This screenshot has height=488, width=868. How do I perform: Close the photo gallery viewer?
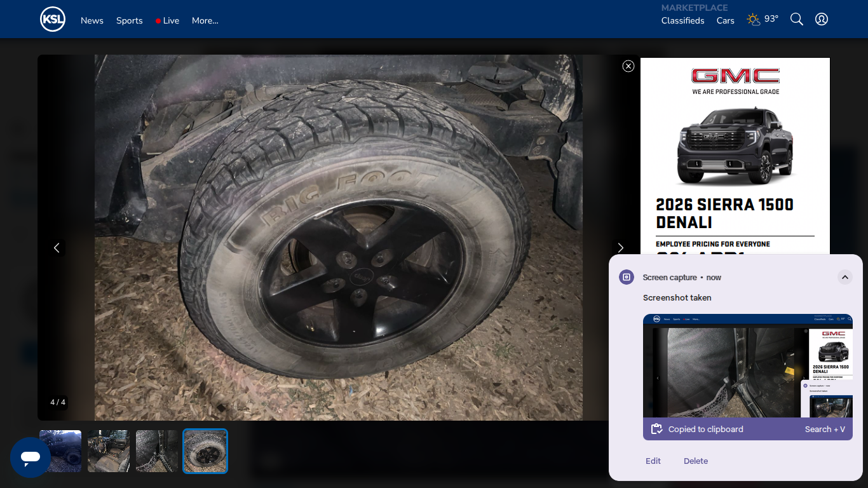click(x=628, y=66)
